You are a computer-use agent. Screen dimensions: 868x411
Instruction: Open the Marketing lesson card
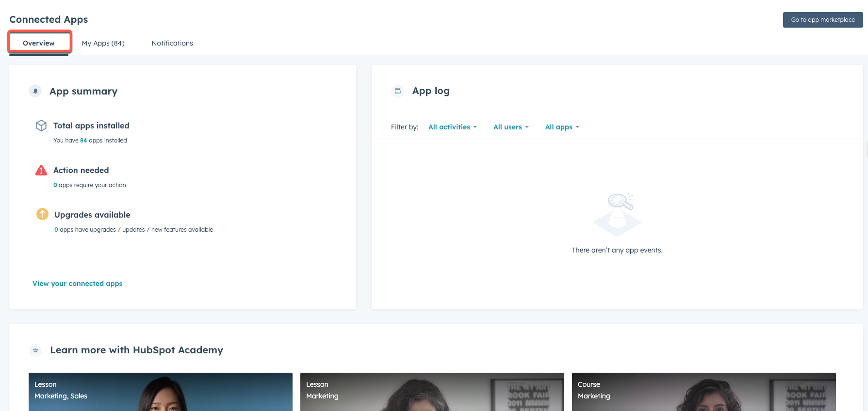point(432,392)
